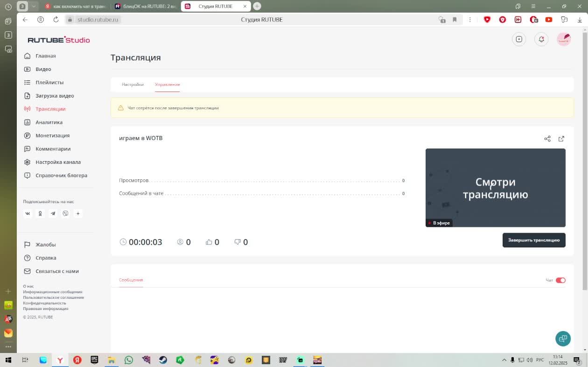
Task: Switch РУС input language indicator
Action: (540, 360)
